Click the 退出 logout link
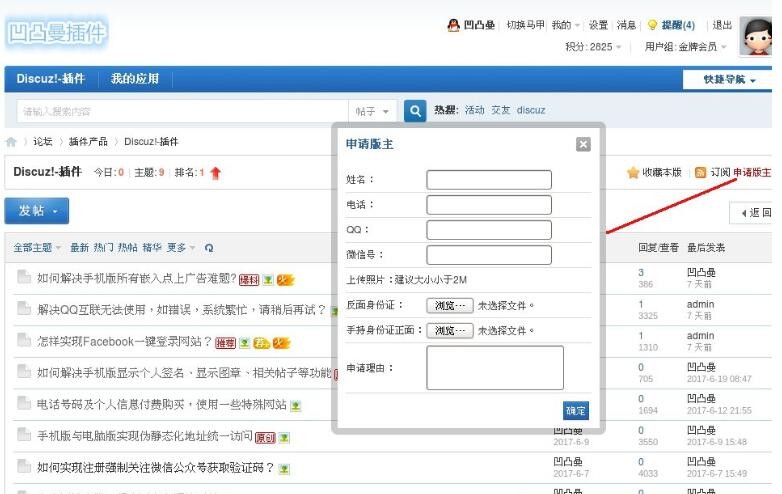This screenshot has height=494, width=782. [x=722, y=25]
